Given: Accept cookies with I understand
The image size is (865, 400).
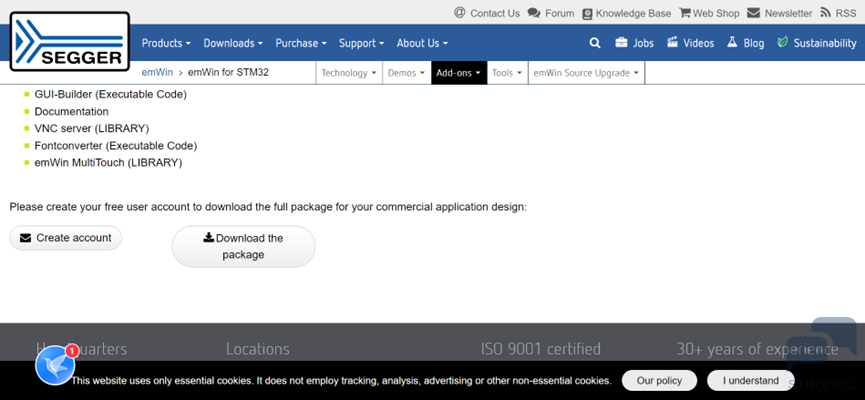Looking at the screenshot, I should [751, 381].
